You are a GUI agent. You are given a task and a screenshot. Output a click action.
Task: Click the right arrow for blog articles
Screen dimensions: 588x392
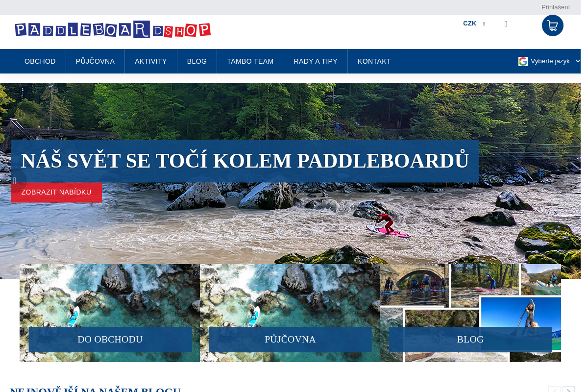569,390
